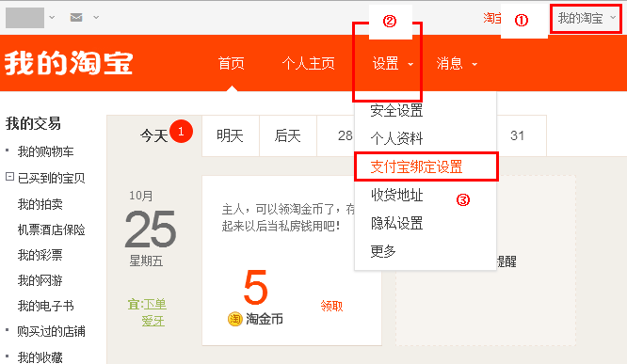Switch to the 明天 tab
Screen dimensions: 627x364
[231, 135]
